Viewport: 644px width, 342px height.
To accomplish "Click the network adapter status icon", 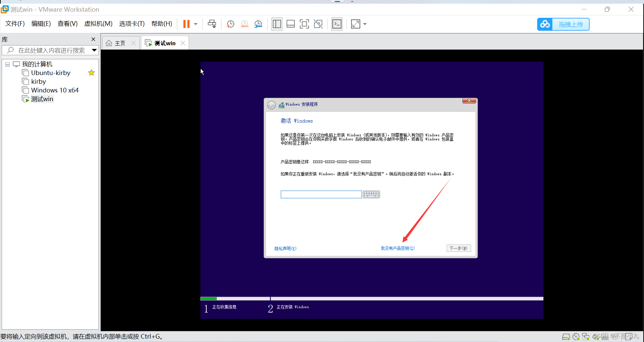I will point(586,337).
